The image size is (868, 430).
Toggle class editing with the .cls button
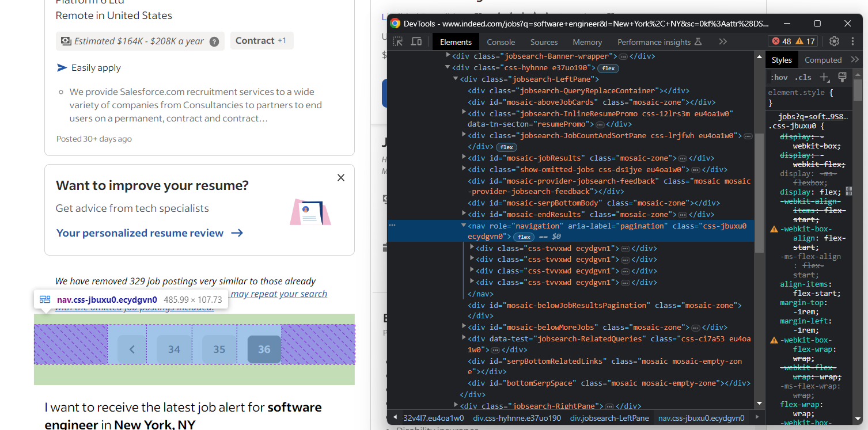click(x=803, y=77)
